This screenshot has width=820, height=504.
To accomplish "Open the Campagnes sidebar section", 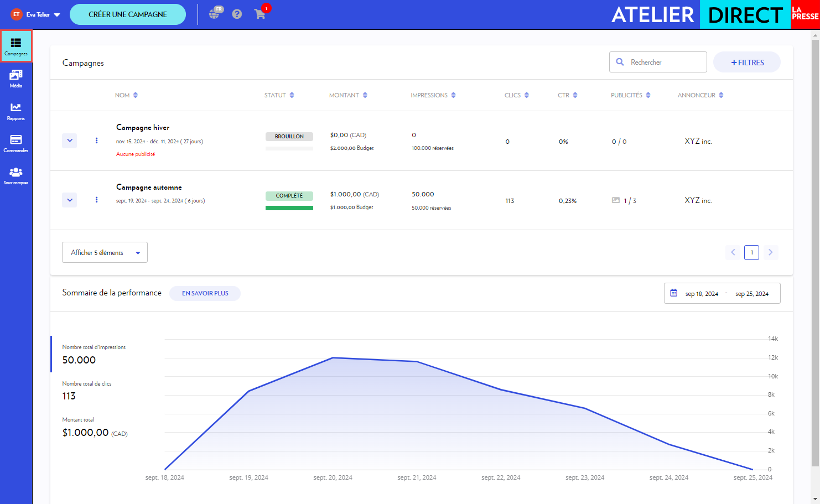I will tap(16, 46).
